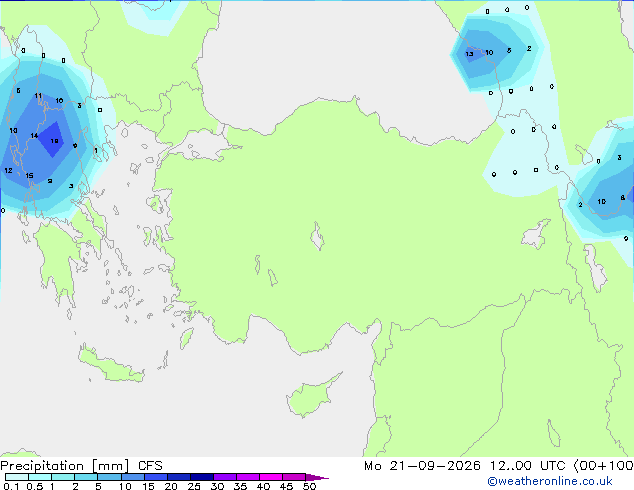Image resolution: width=634 pixels, height=490 pixels.
Task: Click the 30–35 mm purple legend swatch
Action: [225, 477]
